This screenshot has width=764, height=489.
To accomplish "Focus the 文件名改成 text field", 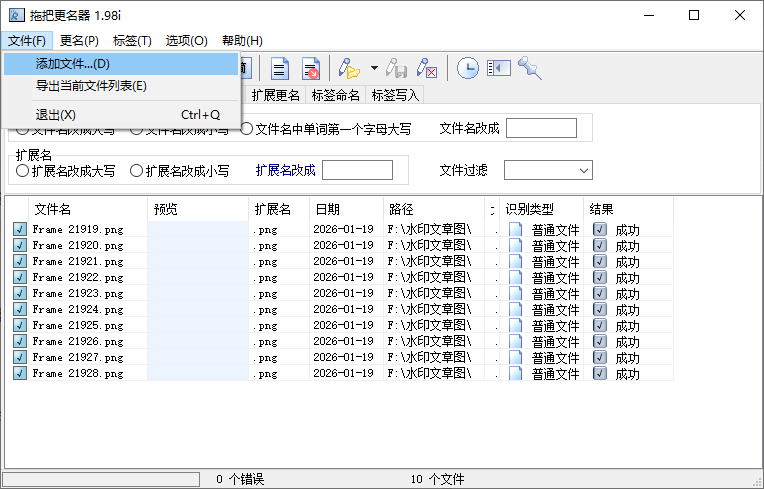I will pos(541,128).
